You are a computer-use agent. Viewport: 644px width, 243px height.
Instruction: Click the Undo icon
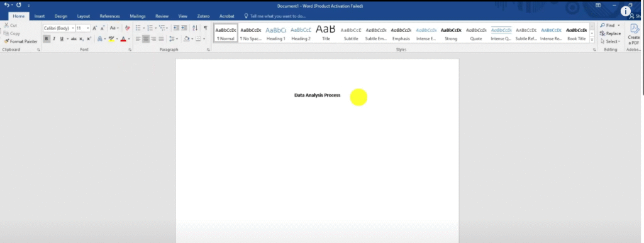(6, 5)
